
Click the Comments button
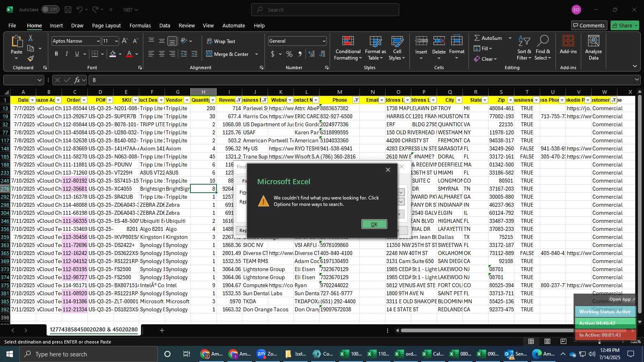point(589,25)
